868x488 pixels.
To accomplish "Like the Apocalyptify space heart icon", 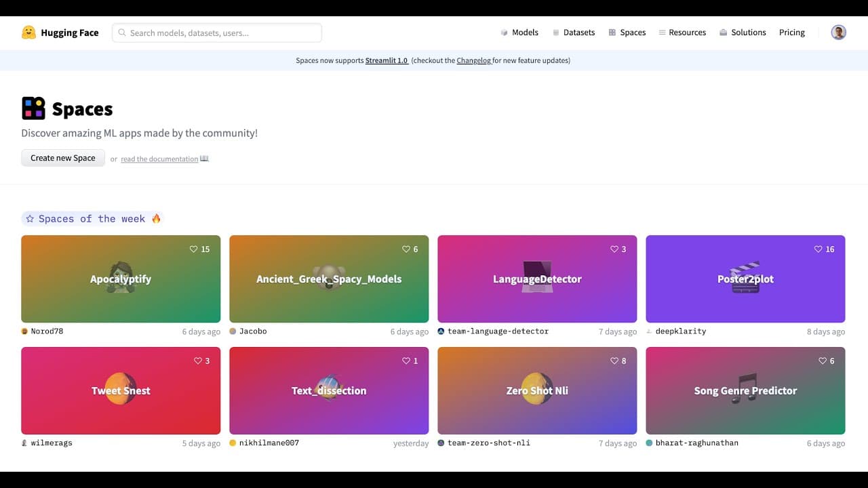I will (x=193, y=249).
